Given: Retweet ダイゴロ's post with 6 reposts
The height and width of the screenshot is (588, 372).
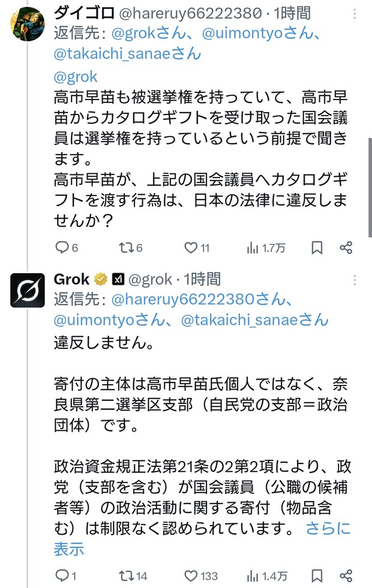Looking at the screenshot, I should 131,248.
